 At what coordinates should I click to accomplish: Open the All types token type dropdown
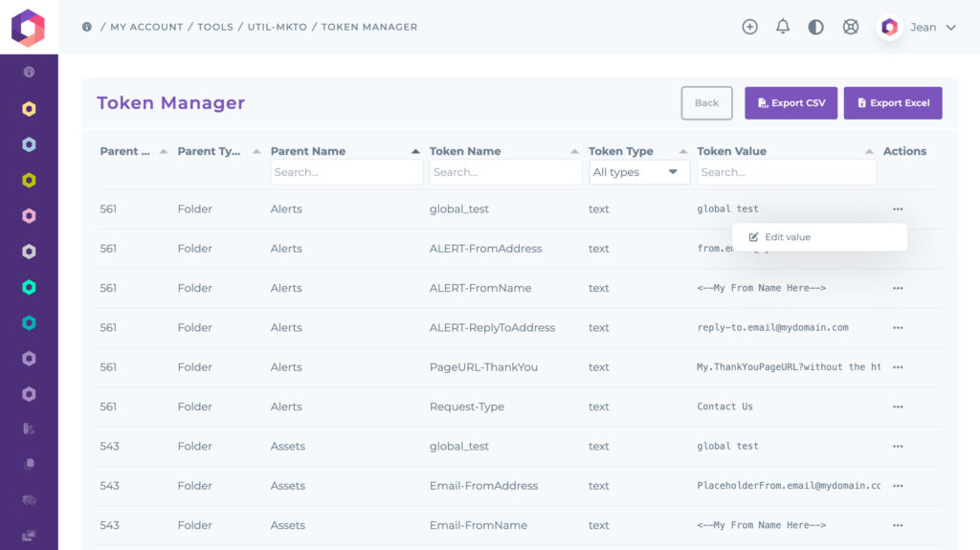click(638, 172)
